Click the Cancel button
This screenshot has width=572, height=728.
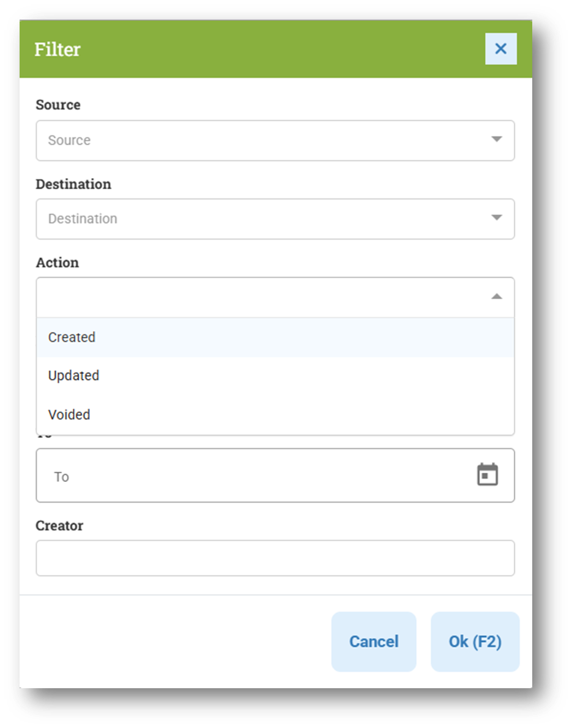coord(373,642)
